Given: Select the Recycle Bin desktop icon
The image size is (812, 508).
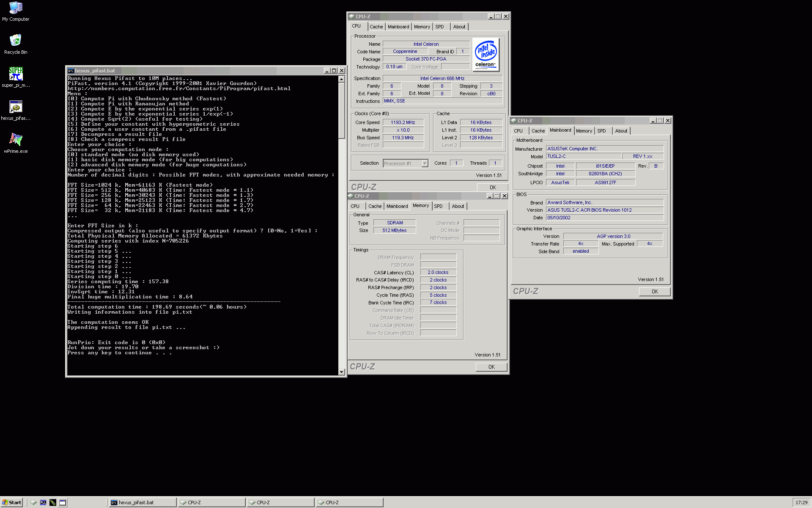Looking at the screenshot, I should [16, 44].
